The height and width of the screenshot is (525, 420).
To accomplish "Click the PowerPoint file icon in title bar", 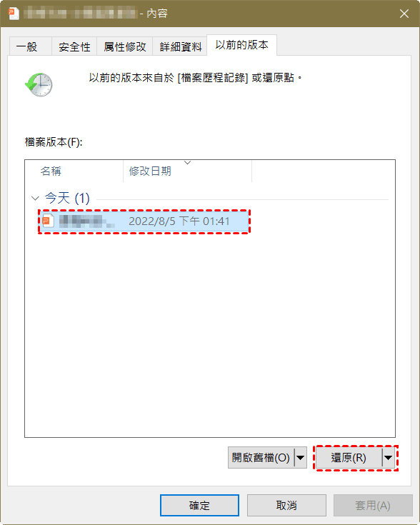I will [14, 14].
